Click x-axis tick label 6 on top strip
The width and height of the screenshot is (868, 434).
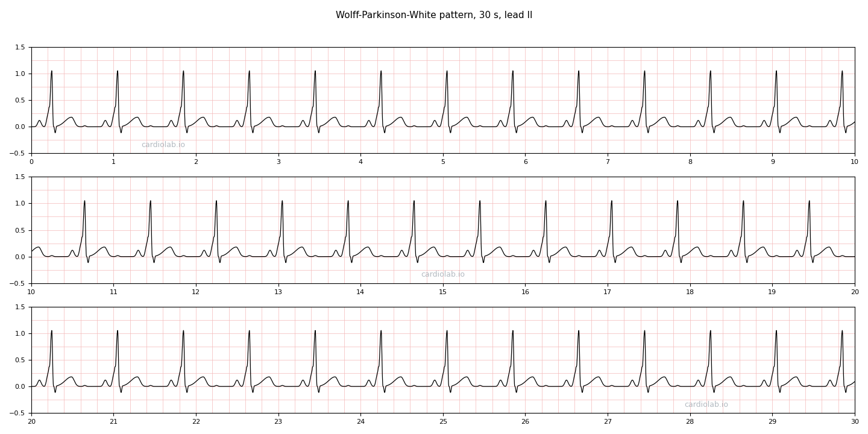tap(525, 162)
